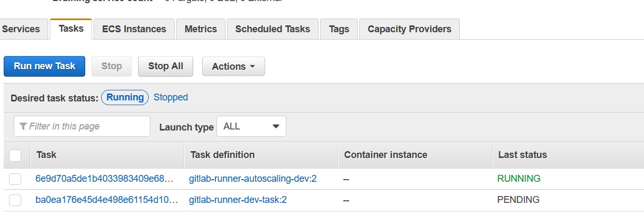Tick the select-all tasks header checkbox

(15, 155)
